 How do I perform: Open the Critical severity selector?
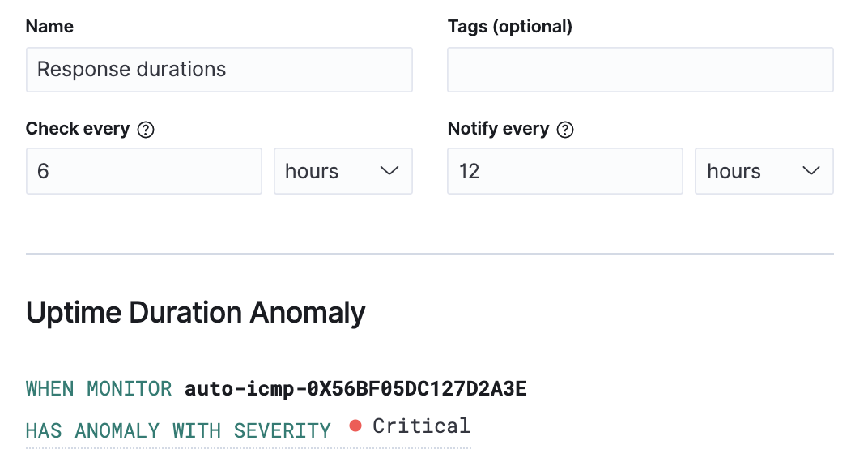pyautogui.click(x=421, y=426)
